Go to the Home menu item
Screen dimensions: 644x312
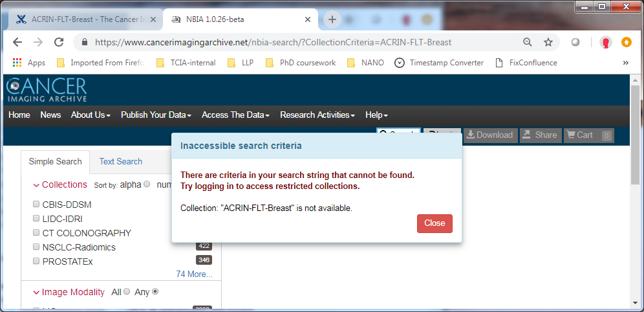point(19,115)
